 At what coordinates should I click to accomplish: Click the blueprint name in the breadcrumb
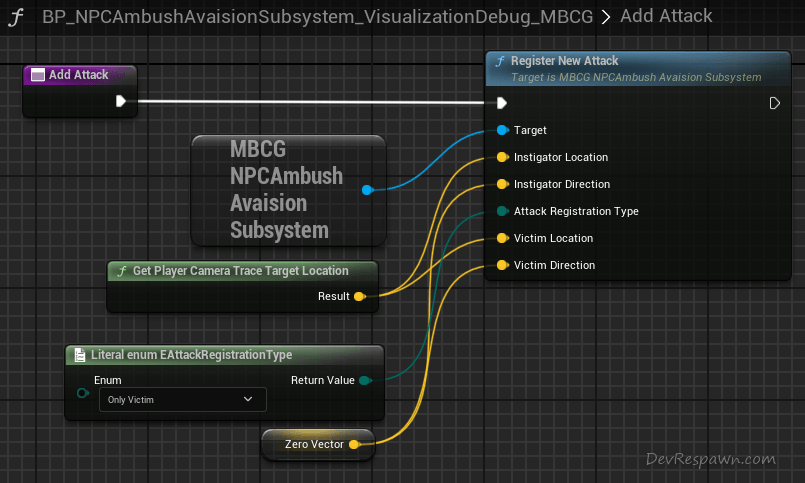317,16
